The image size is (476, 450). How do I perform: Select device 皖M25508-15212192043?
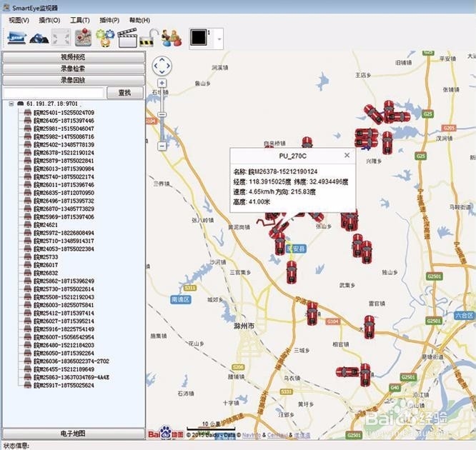[x=64, y=297]
